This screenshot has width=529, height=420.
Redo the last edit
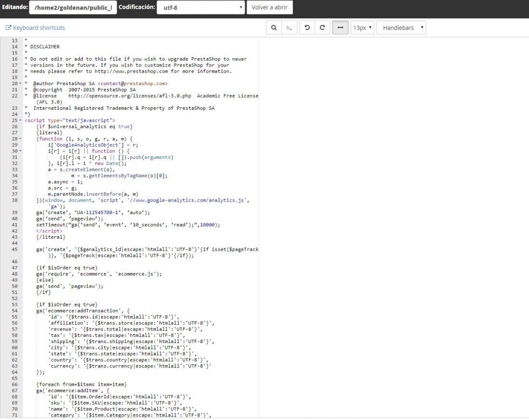click(322, 28)
